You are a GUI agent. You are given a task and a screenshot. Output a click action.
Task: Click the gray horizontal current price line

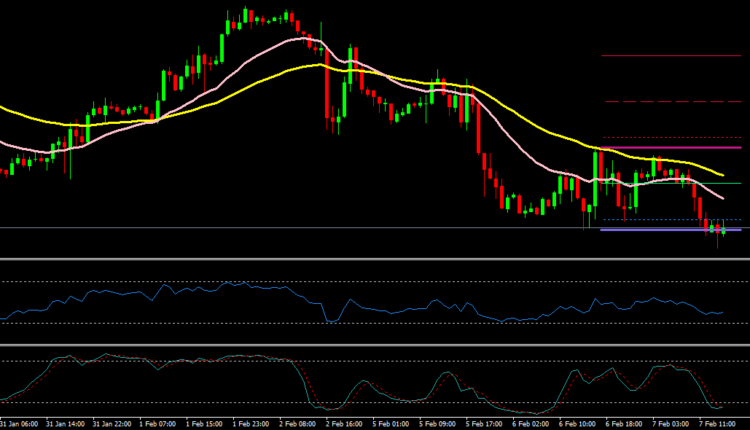pyautogui.click(x=300, y=228)
